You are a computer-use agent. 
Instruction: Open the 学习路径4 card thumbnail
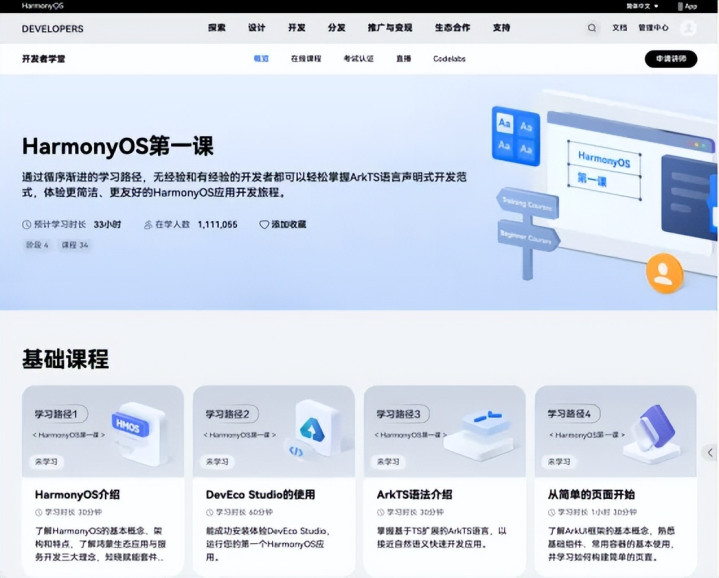(x=616, y=431)
